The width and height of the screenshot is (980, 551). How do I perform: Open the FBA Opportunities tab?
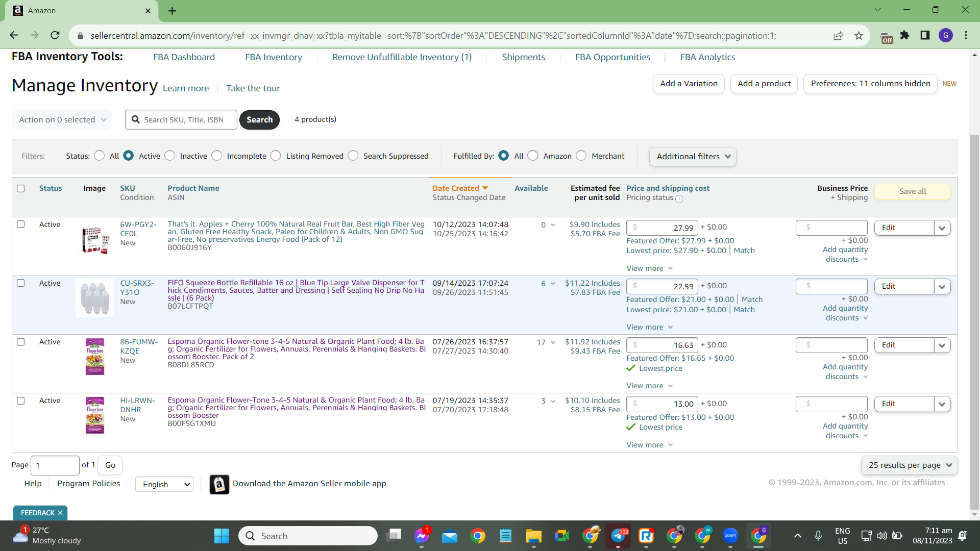[x=612, y=57]
